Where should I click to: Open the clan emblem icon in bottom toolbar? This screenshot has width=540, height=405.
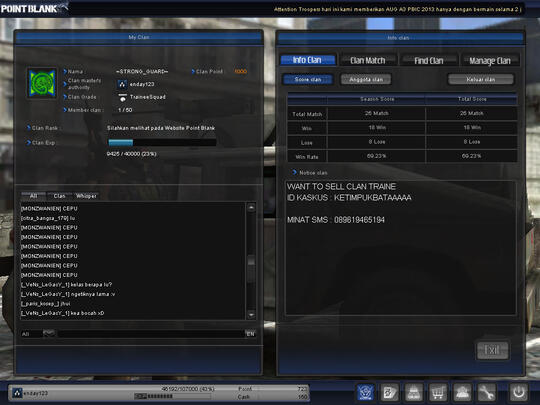(x=365, y=392)
